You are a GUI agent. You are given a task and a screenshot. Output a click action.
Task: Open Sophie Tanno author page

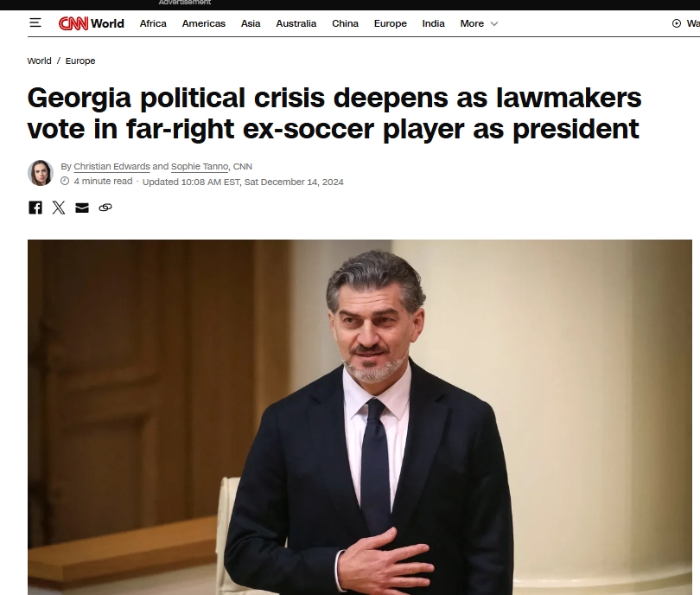[x=200, y=166]
